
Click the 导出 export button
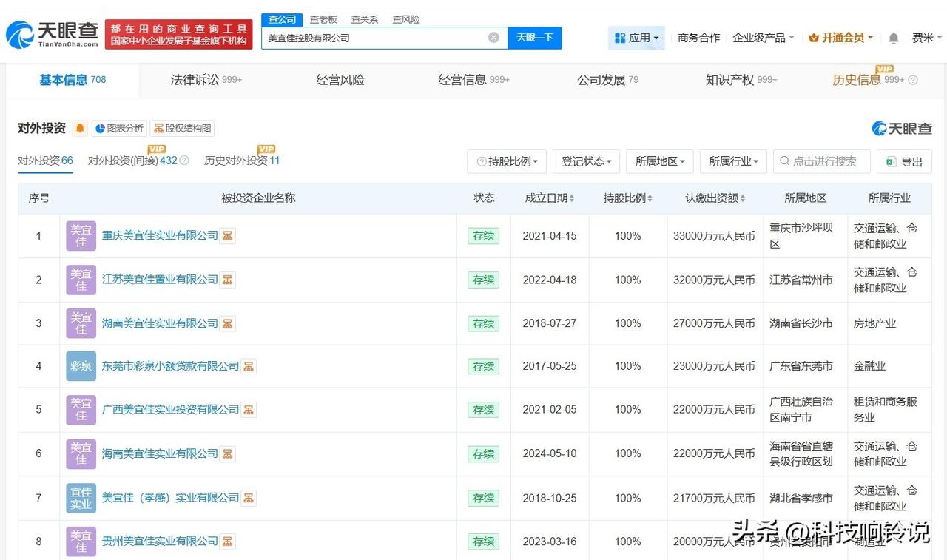(x=904, y=161)
